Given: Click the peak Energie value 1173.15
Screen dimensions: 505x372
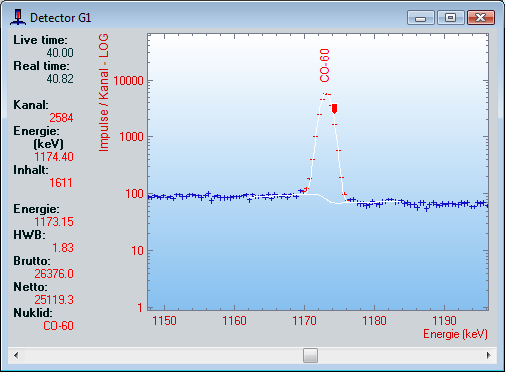Looking at the screenshot, I should pyautogui.click(x=54, y=222).
